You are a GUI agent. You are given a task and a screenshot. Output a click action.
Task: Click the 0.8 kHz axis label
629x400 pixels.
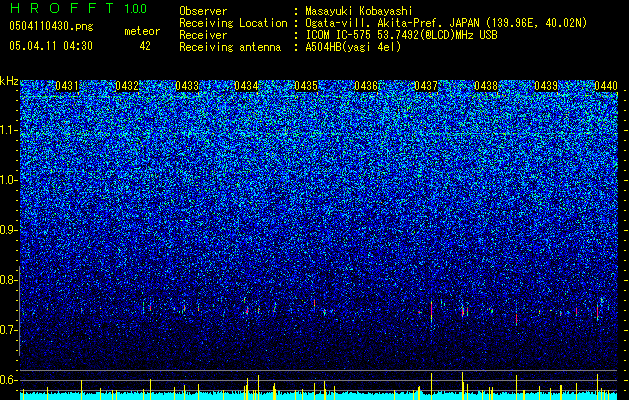coord(8,280)
